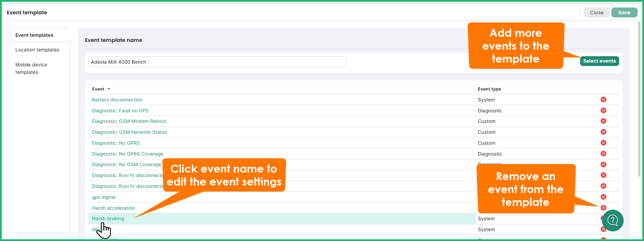Image resolution: width=644 pixels, height=241 pixels.
Task: Remove the Diagnostic: Fault no GPS event
Action: pyautogui.click(x=604, y=110)
